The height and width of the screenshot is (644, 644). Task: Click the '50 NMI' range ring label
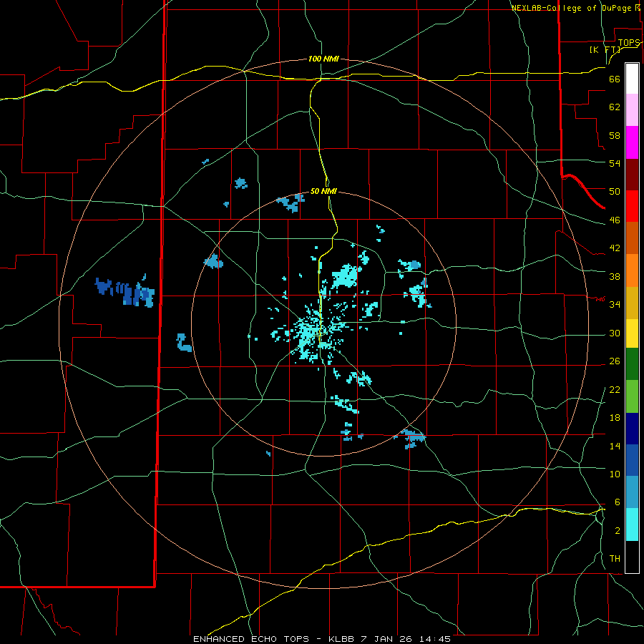point(323,191)
